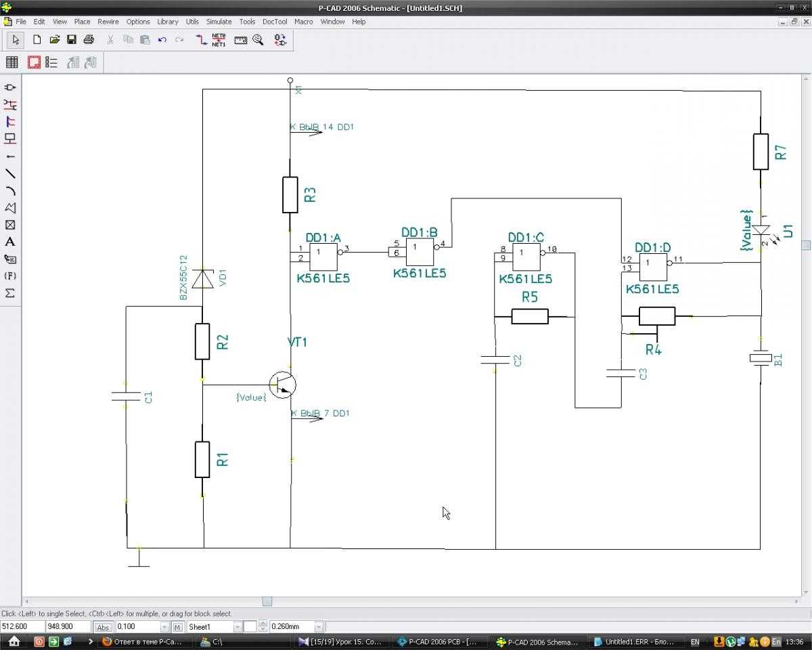Screen dimensions: 812x650
Task: Click the home start icon in taskbar
Action: click(x=14, y=641)
